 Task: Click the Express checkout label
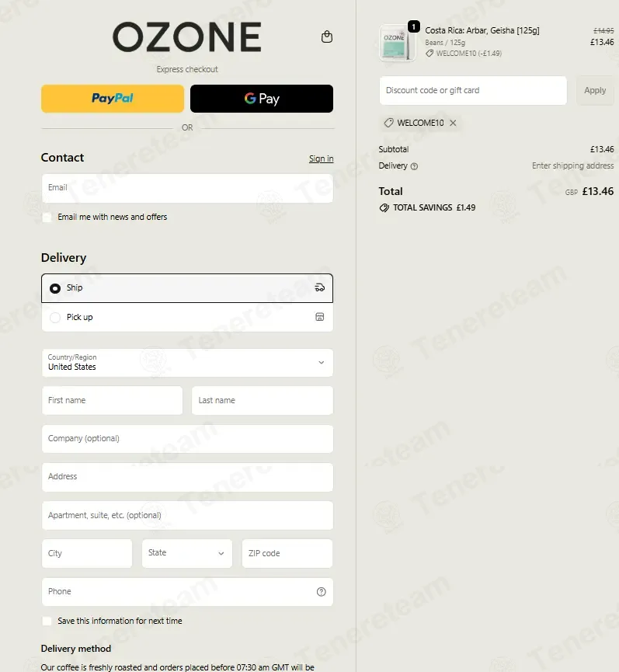pos(187,69)
